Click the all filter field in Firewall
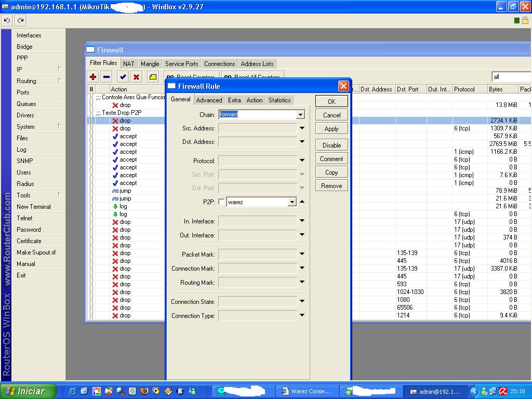Image resolution: width=532 pixels, height=399 pixels. 510,77
